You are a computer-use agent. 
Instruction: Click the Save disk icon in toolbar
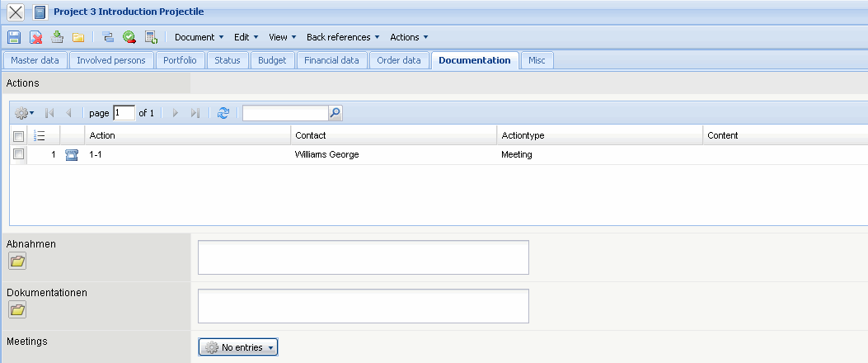pos(14,37)
